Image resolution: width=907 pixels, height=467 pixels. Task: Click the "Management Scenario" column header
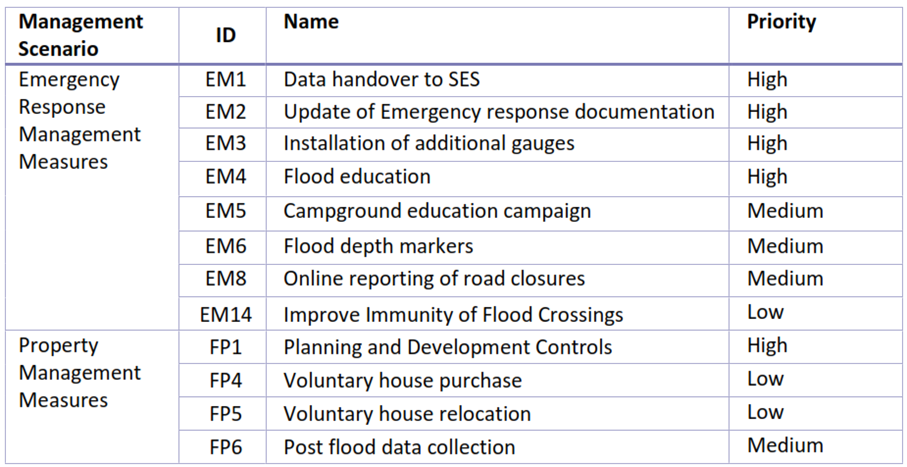click(81, 35)
